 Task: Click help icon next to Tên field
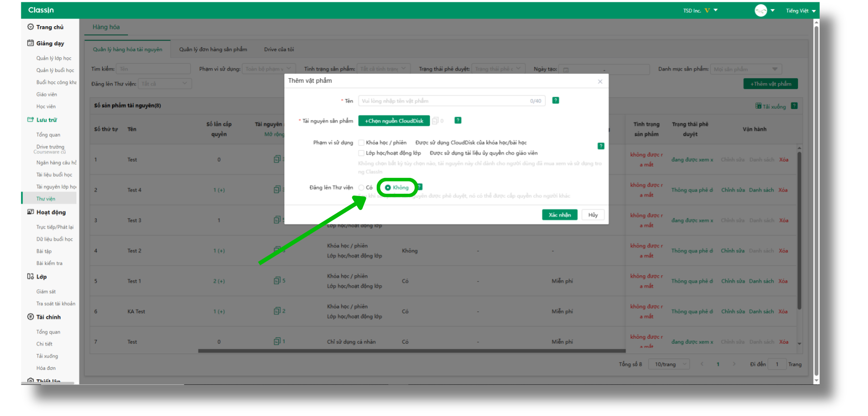[555, 100]
